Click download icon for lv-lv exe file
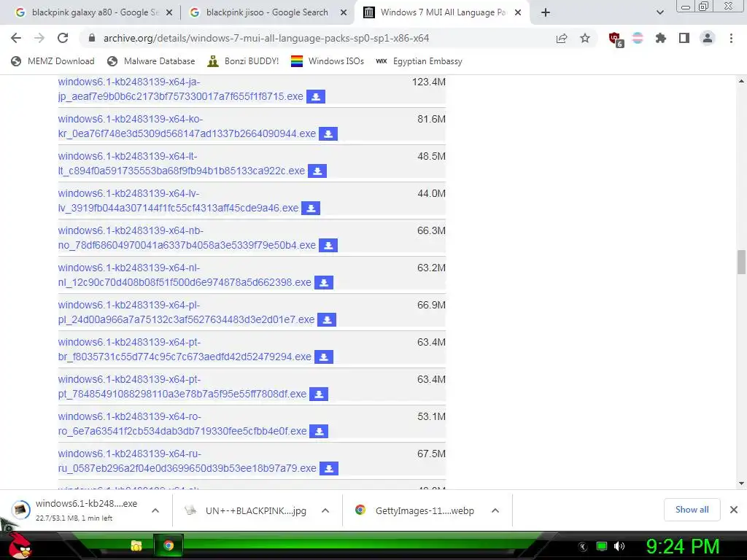This screenshot has width=747, height=560. 311,208
